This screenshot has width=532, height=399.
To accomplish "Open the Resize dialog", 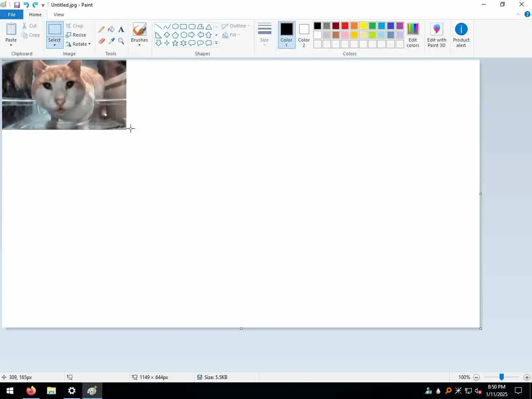I will click(x=76, y=35).
